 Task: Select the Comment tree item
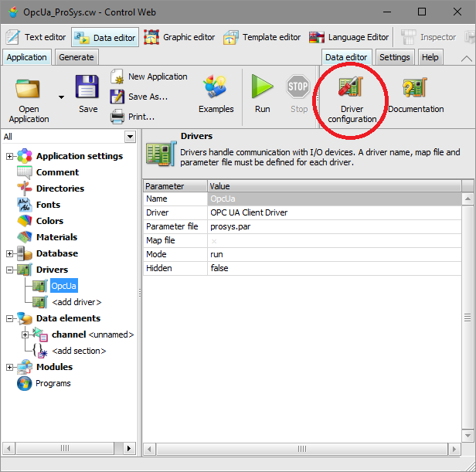coord(57,172)
